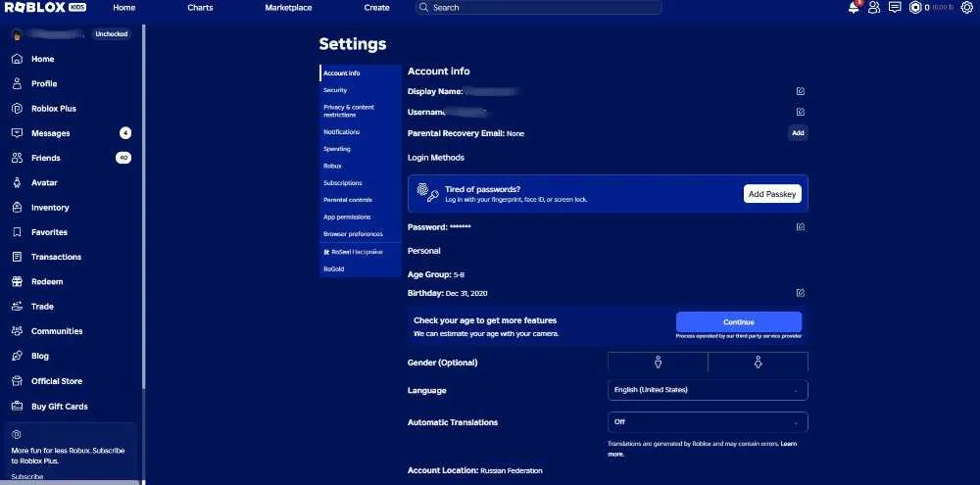Click the Robux balance icon
This screenshot has height=485, width=980.
[915, 8]
